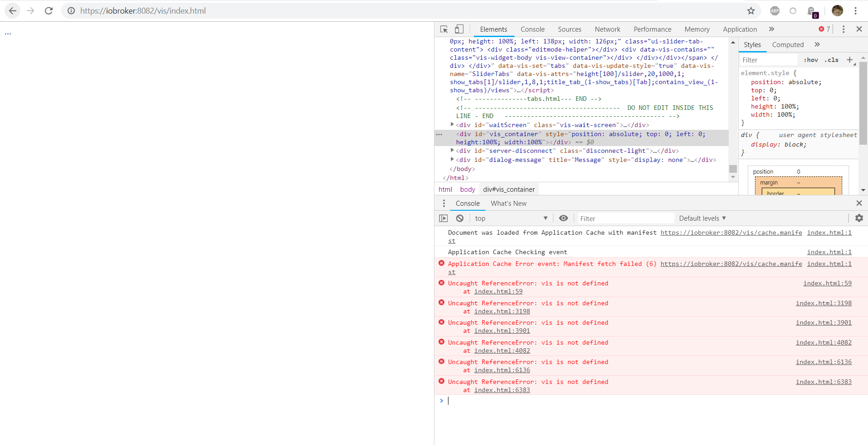Screen dimensions: 868x445
Task: Toggle the .cls class editor button
Action: [831, 60]
